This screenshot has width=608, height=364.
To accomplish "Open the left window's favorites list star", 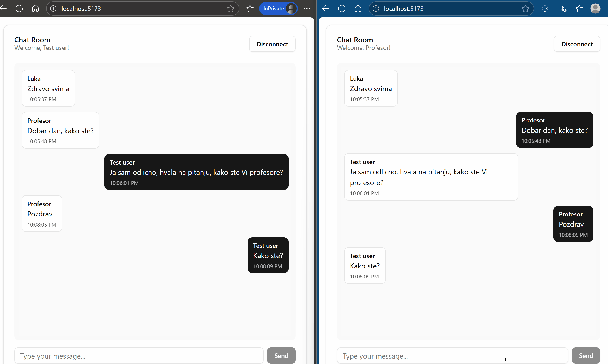I will [x=250, y=8].
